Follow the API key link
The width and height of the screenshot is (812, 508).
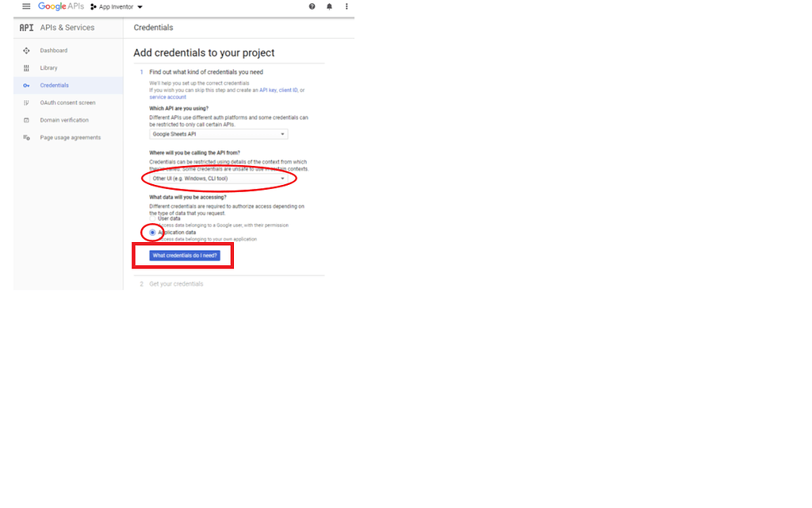(x=268, y=90)
